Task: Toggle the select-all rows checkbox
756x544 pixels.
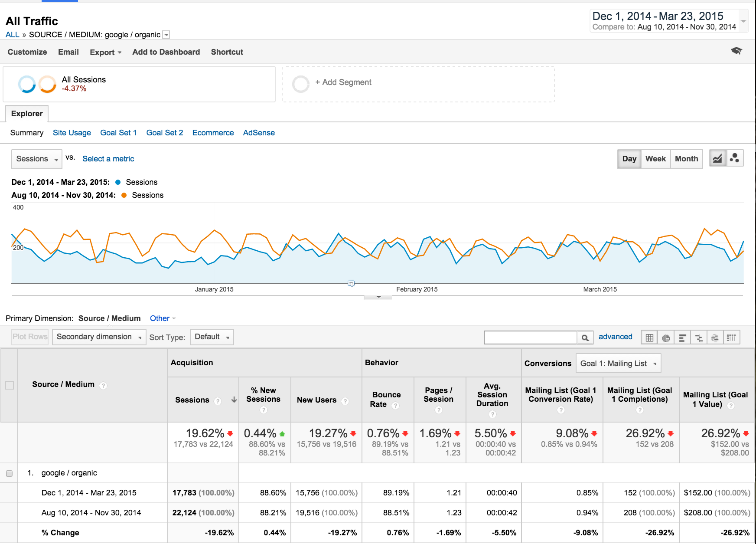Action: tap(10, 385)
